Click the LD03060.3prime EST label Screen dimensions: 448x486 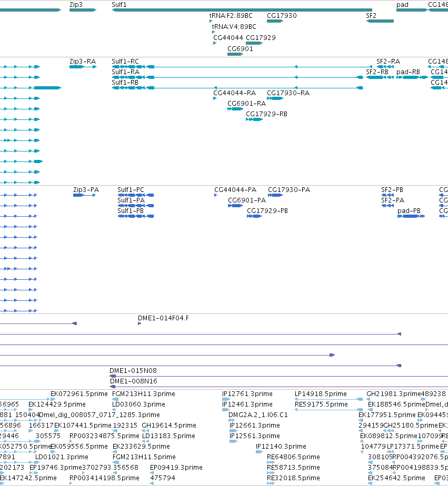138,404
